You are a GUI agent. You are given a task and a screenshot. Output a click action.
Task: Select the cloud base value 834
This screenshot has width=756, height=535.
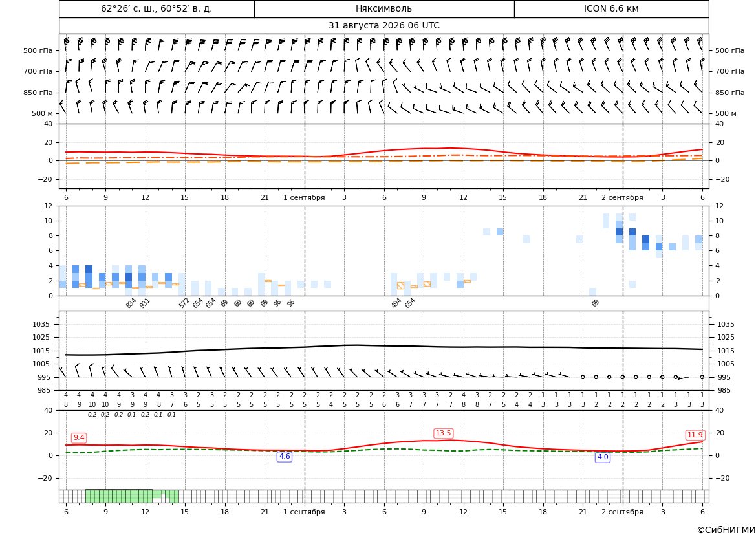coord(131,303)
